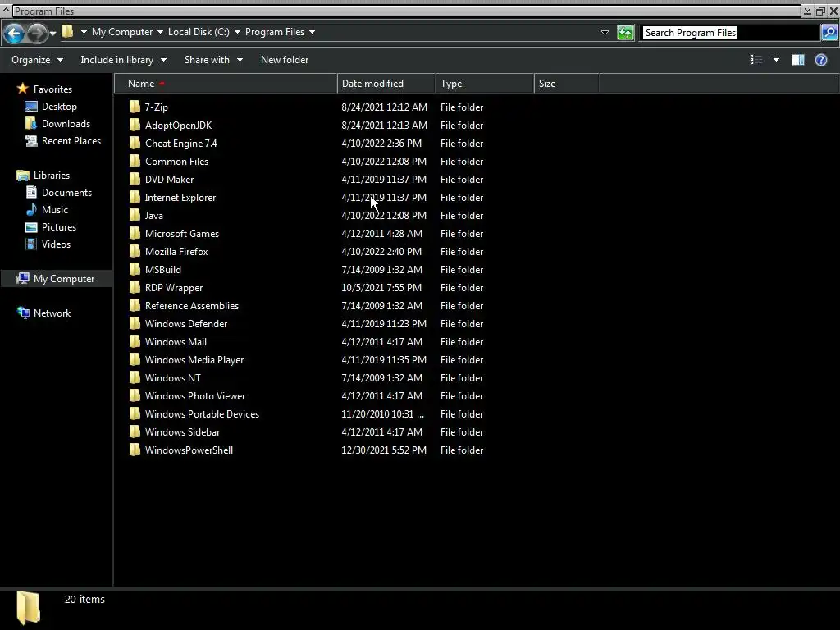Click the 12/30/2021 5:52 PM date cell

point(384,450)
